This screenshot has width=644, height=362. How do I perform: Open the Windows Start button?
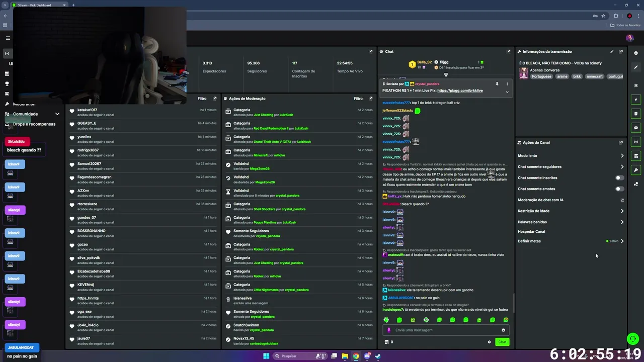pyautogui.click(x=266, y=356)
